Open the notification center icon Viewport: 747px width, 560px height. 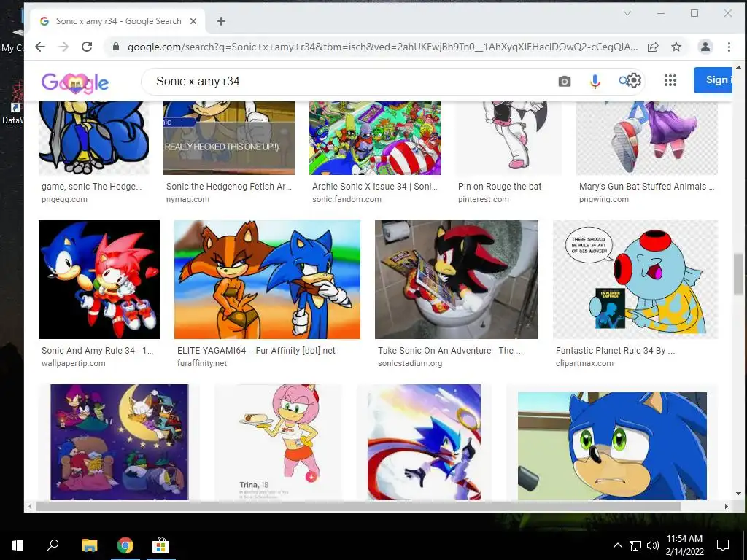[723, 545]
